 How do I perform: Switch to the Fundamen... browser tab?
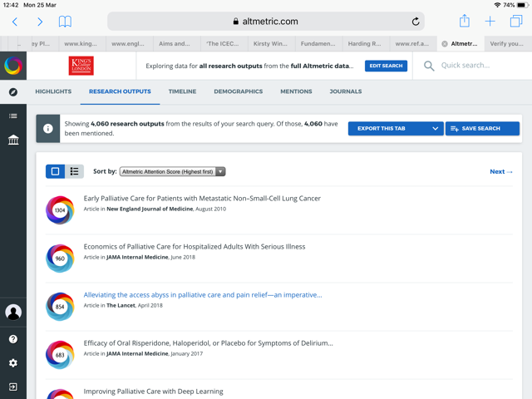coord(319,44)
